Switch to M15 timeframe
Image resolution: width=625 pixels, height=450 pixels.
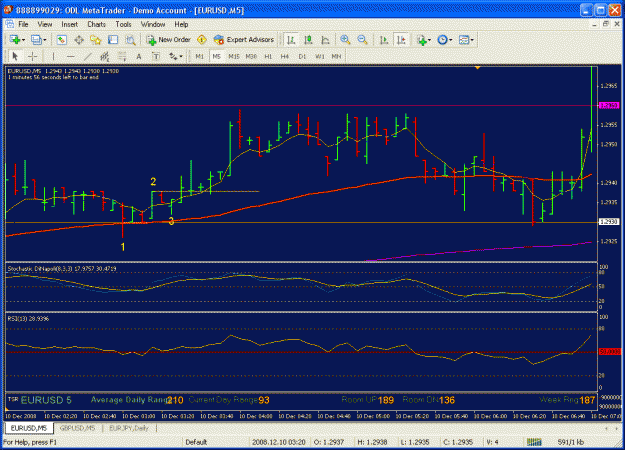[234, 57]
